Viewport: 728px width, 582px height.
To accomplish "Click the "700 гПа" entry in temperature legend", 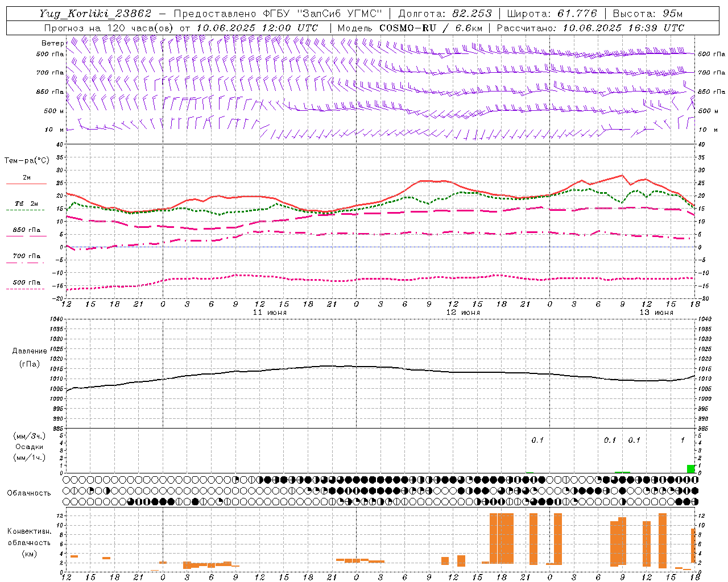I will point(27,256).
